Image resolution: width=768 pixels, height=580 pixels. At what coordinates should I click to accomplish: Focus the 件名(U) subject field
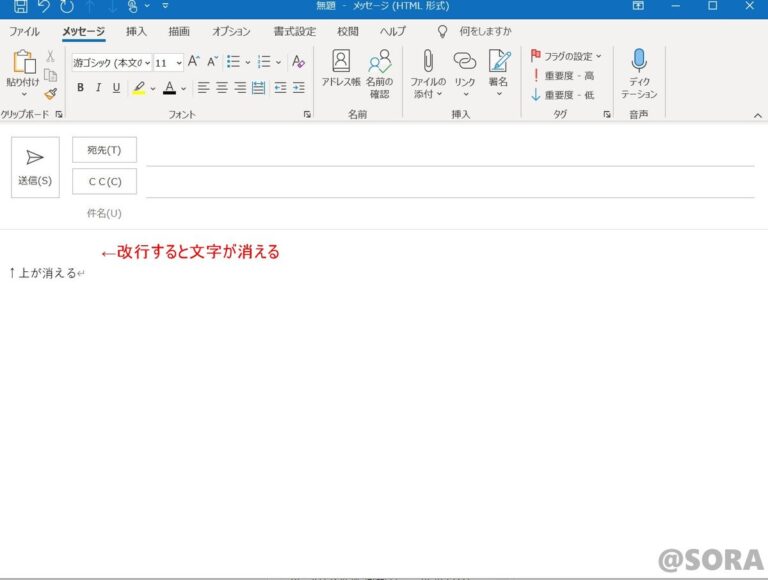click(x=450, y=213)
